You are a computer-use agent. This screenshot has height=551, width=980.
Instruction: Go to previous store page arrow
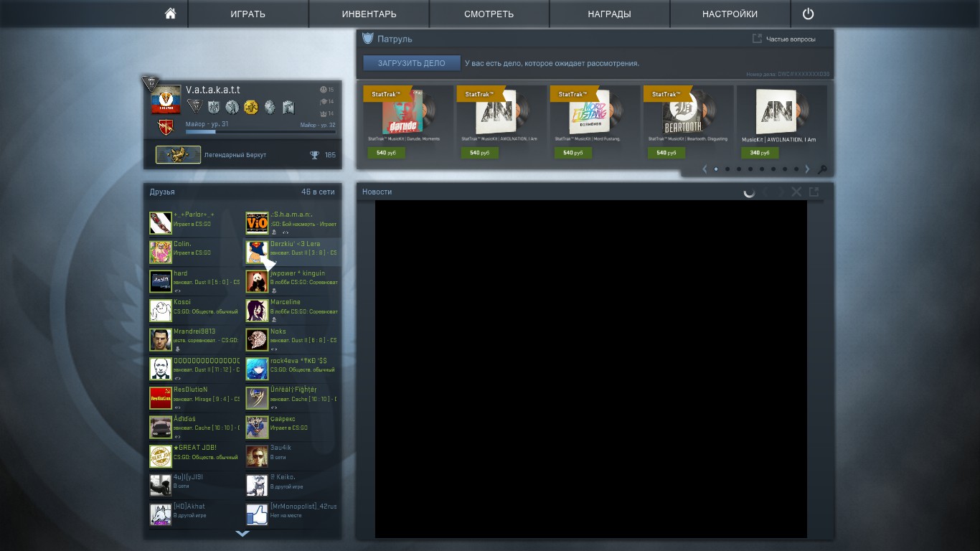(x=705, y=169)
